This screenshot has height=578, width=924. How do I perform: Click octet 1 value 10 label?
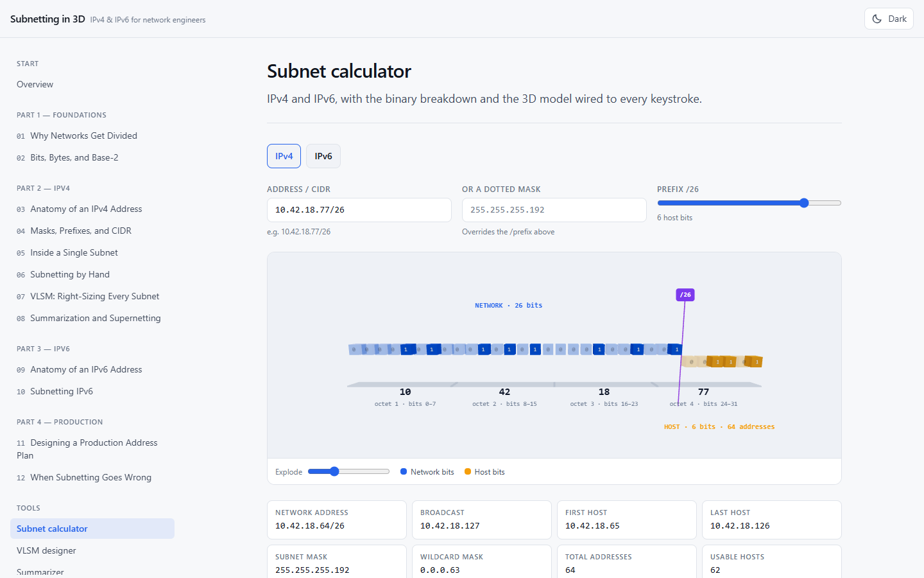[x=405, y=392]
